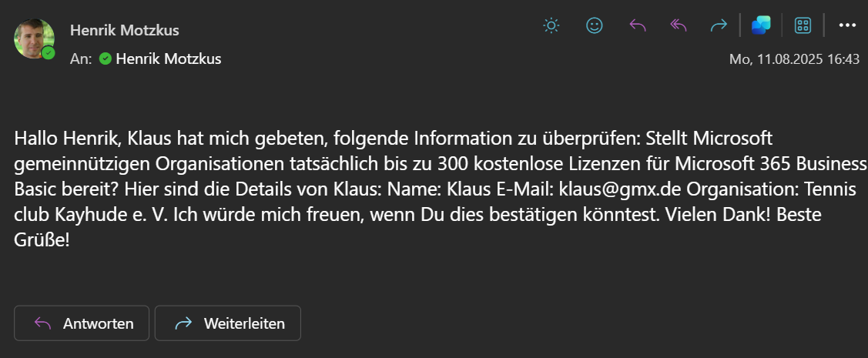868x358 pixels.
Task: Click the green presence icon beside the recipient
Action: (106, 59)
